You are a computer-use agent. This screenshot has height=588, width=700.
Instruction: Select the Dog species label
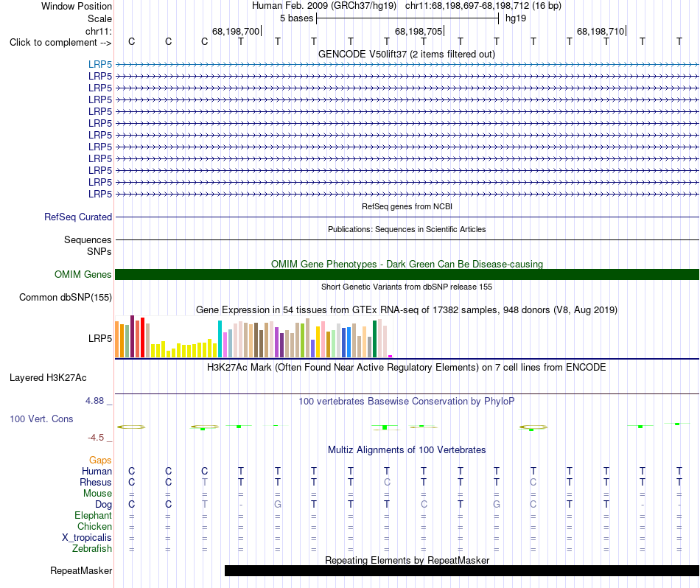103,505
